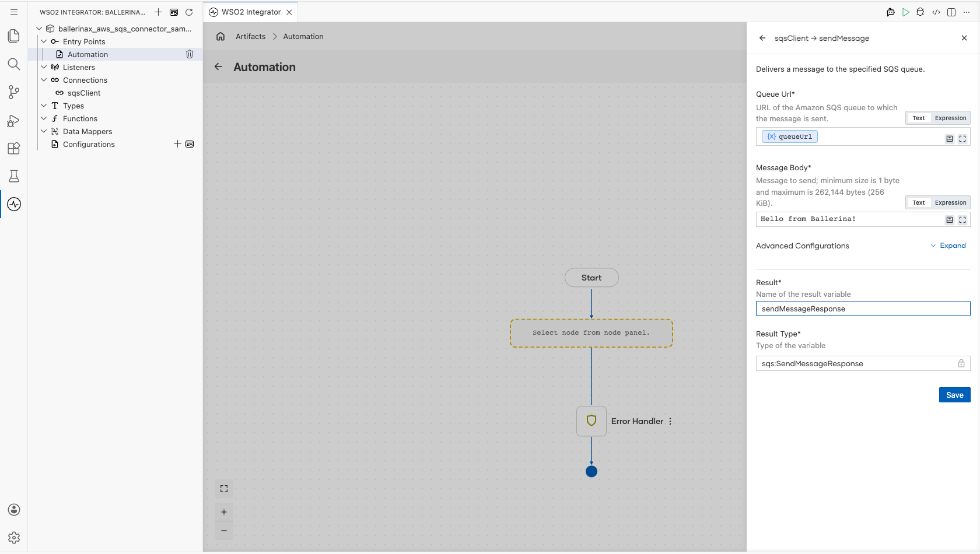Switch Message Body input to Text mode
The image size is (980, 554).
(x=919, y=202)
